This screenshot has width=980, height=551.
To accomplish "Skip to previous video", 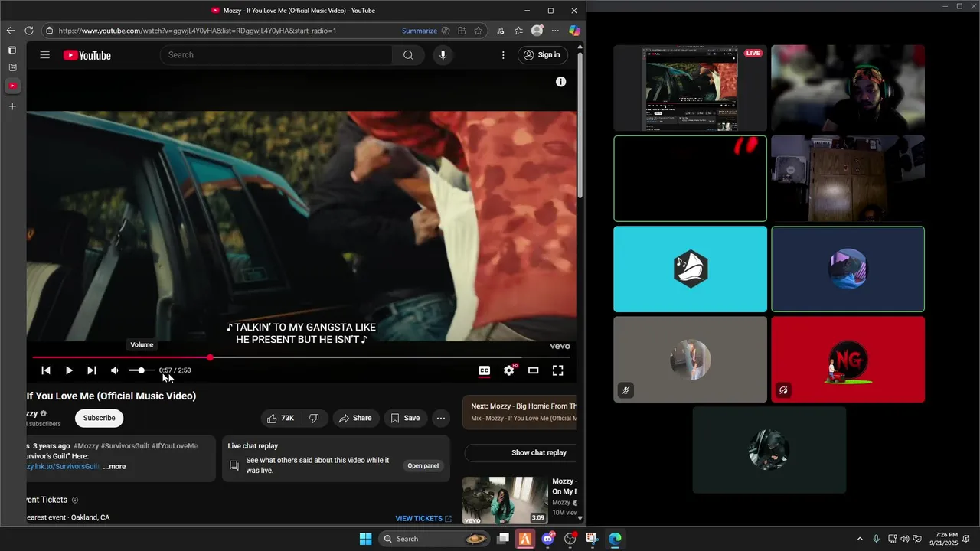I will tap(46, 370).
